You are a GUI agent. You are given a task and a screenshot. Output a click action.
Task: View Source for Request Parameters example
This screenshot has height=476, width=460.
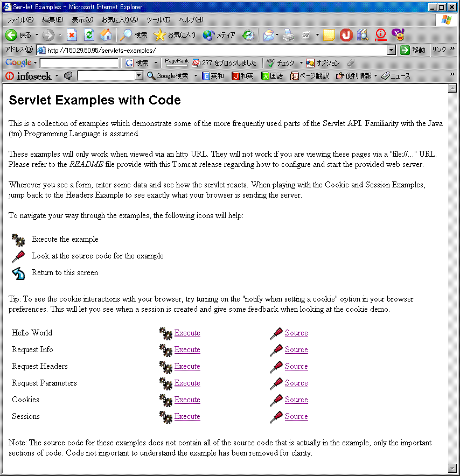pyautogui.click(x=296, y=383)
